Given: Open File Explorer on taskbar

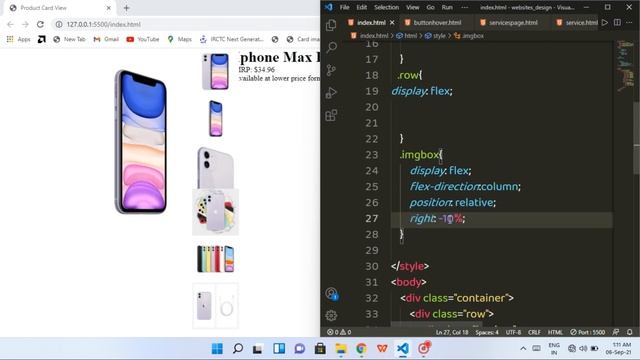Looking at the screenshot, I should tap(341, 349).
